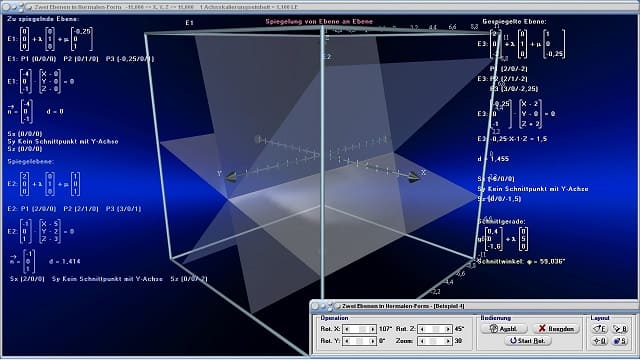Click left arrow of Rot. Y scrollbar
Image resolution: width=640 pixels, height=360 pixels.
[347, 341]
